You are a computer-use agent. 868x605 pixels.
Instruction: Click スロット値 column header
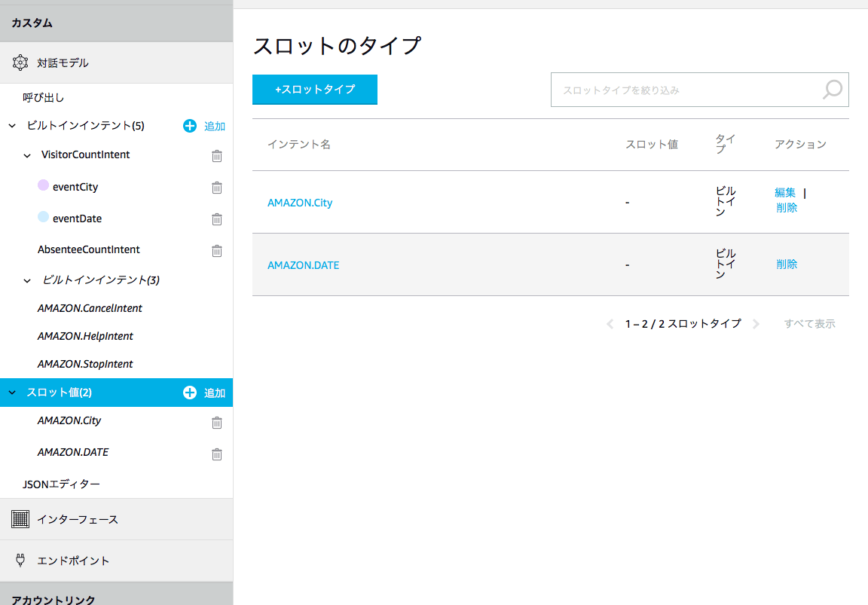[x=652, y=145]
